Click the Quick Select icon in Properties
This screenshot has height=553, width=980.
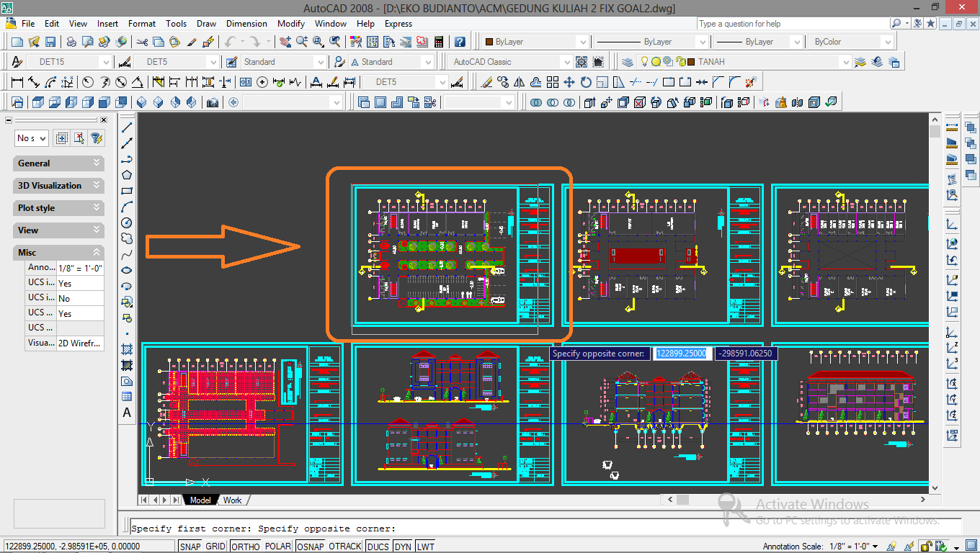point(97,138)
